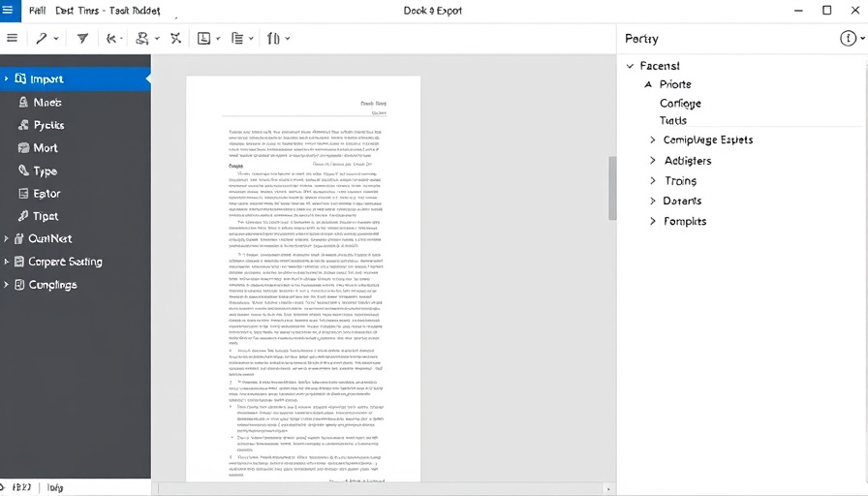This screenshot has width=868, height=496.
Task: Click the page layout toolbar icon
Action: (203, 38)
